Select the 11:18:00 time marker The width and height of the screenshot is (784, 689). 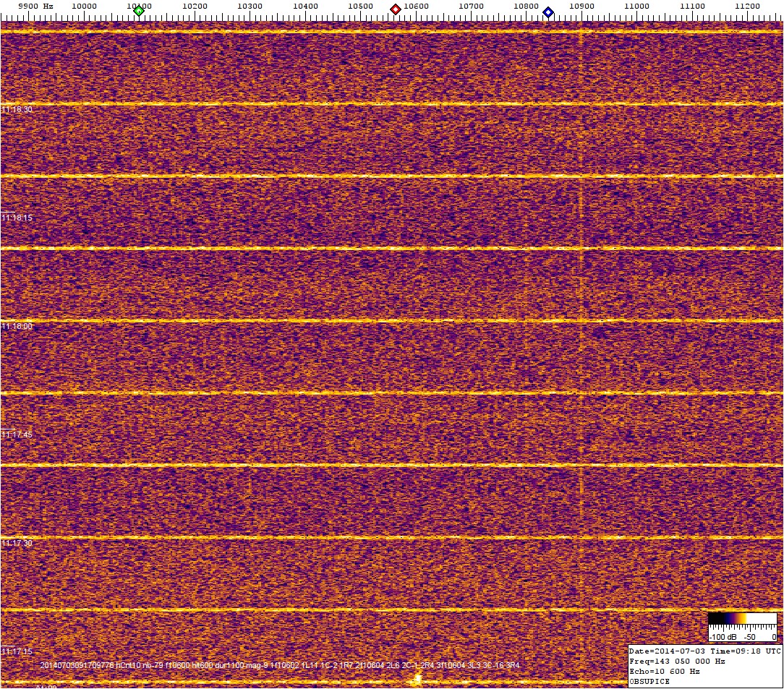(17, 327)
